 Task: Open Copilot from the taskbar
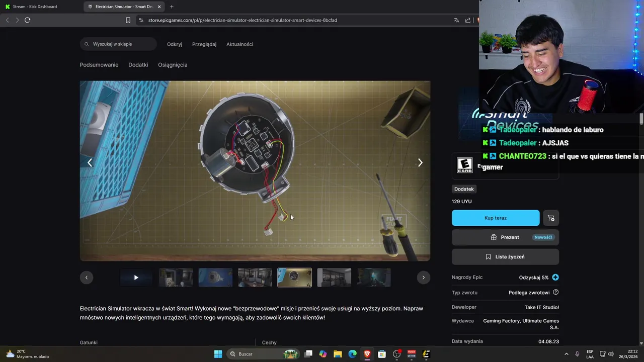pyautogui.click(x=323, y=354)
